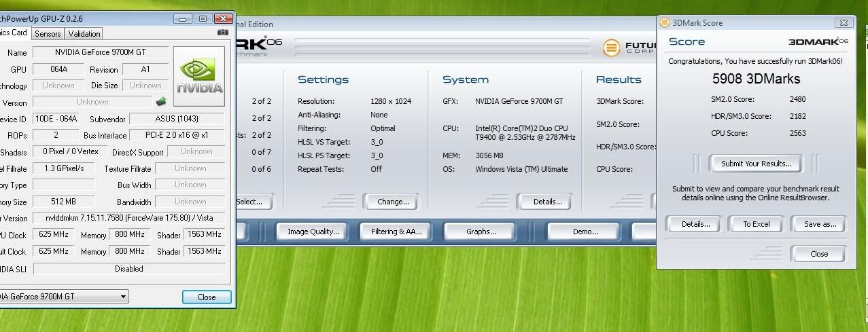Click the CPU value Intel Core 2 Duo T9400

click(x=525, y=132)
